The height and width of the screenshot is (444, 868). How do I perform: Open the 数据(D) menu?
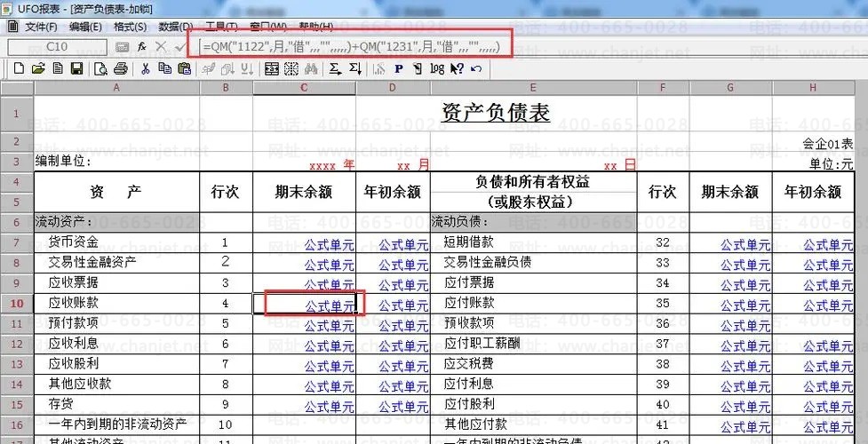click(176, 27)
